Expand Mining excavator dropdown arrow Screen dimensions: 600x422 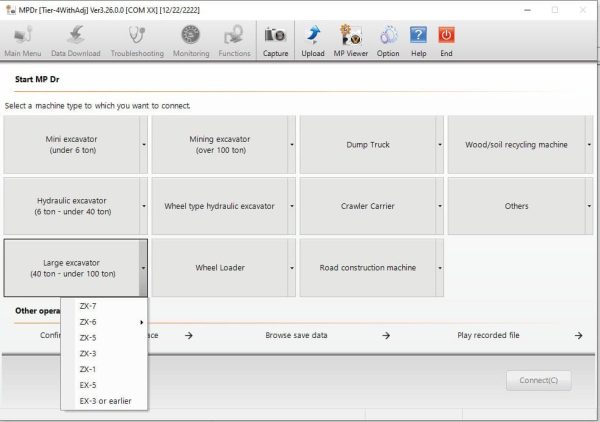[x=292, y=145]
